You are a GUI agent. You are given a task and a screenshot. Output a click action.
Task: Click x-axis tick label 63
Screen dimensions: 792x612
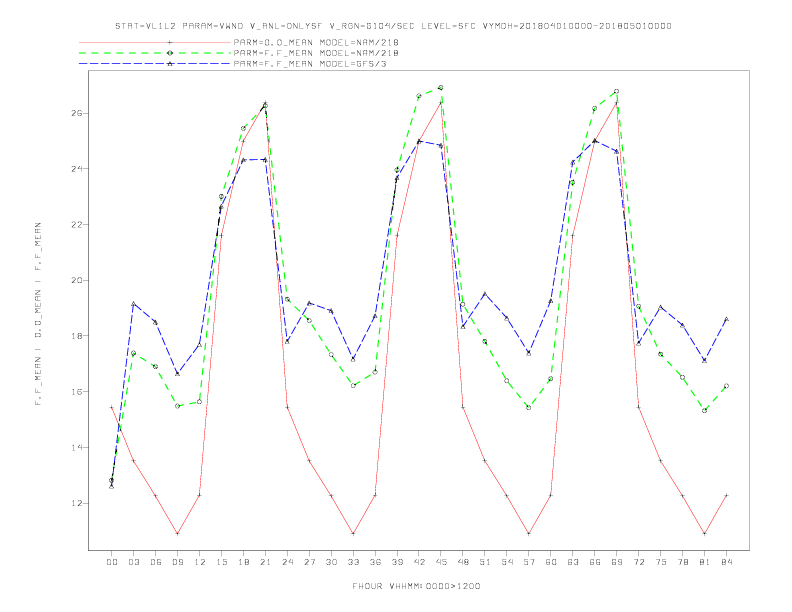point(573,562)
